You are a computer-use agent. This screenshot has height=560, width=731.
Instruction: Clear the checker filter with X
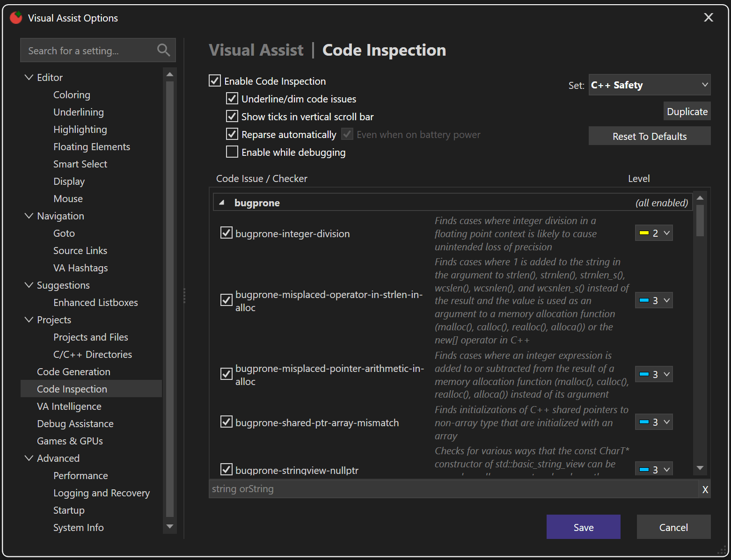coord(705,489)
